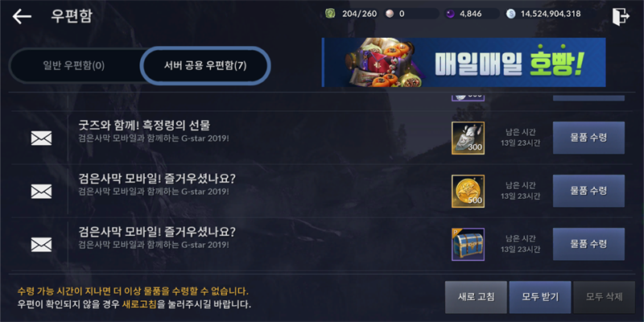Switch to the 일반 우편함(0) tab
The width and height of the screenshot is (644, 322).
click(x=74, y=66)
